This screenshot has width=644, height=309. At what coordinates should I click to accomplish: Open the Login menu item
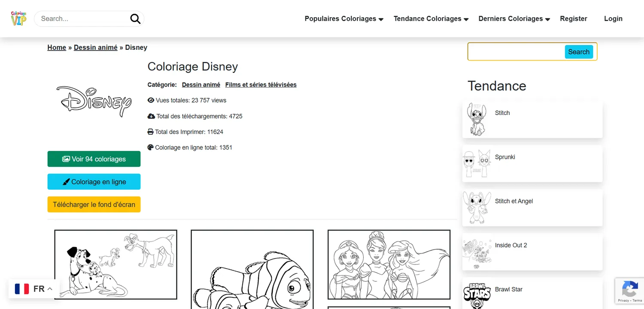tap(613, 18)
